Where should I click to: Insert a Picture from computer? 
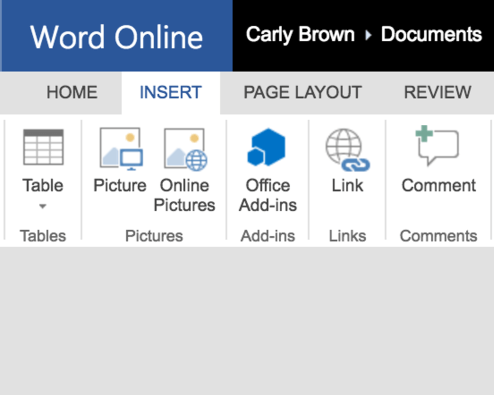121,149
